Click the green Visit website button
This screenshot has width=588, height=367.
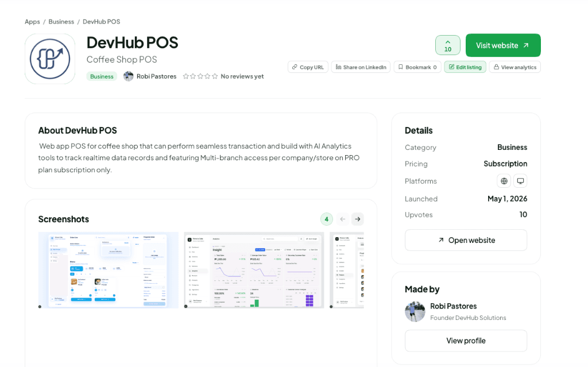503,45
